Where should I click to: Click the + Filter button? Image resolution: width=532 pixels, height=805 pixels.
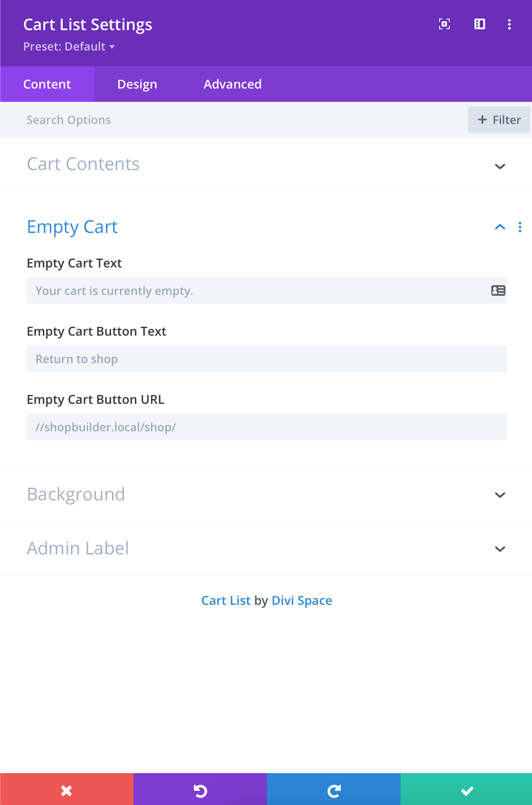pyautogui.click(x=499, y=120)
